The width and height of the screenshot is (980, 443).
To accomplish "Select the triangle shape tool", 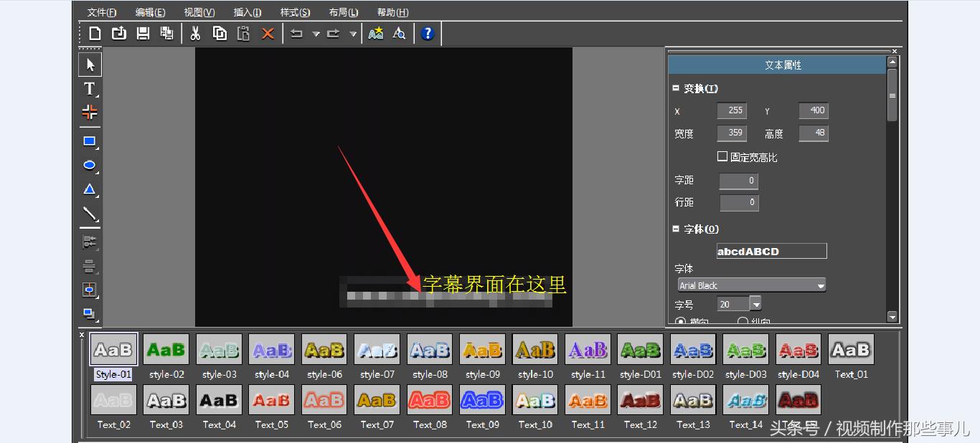I will pos(90,189).
